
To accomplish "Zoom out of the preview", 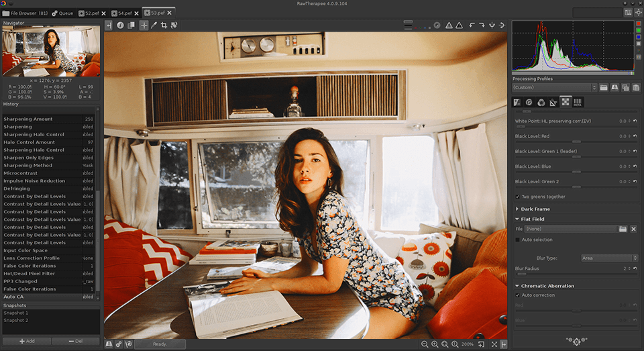I will 425,344.
